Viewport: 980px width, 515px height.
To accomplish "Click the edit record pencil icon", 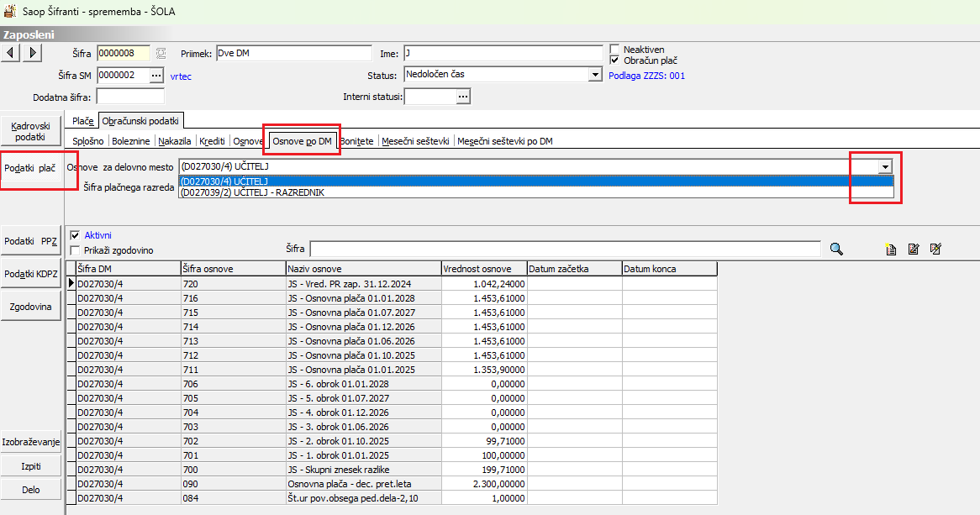I will click(x=914, y=249).
